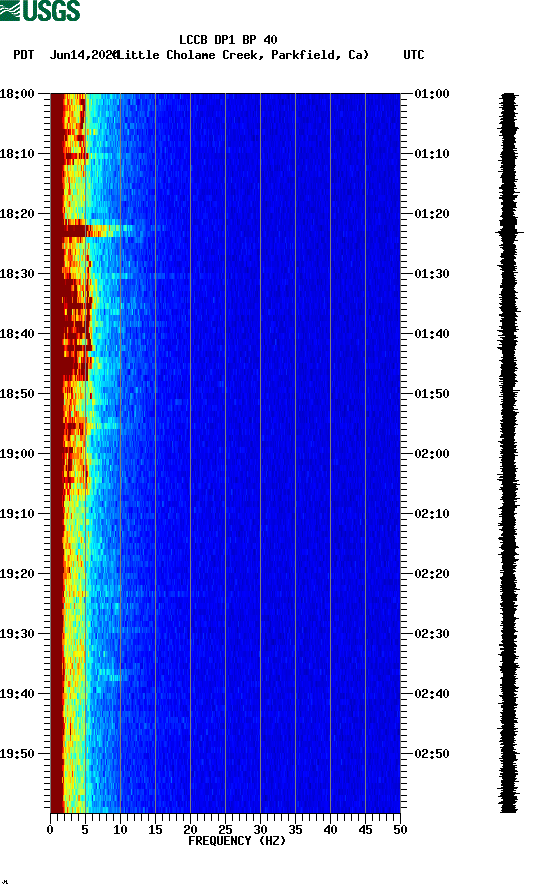The height and width of the screenshot is (893, 552).
Task: Click the 01:50 UTC time label
Action: [432, 394]
